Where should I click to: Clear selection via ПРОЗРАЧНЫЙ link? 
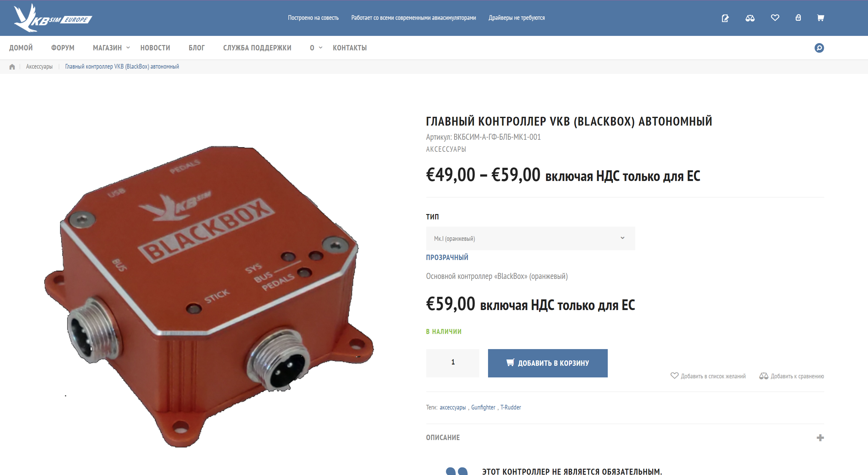pos(447,257)
